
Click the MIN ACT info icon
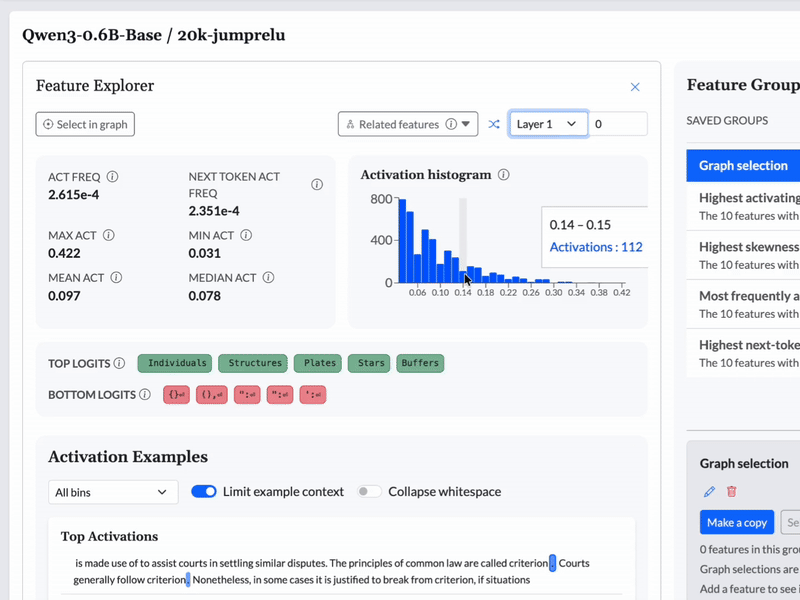[x=246, y=235]
